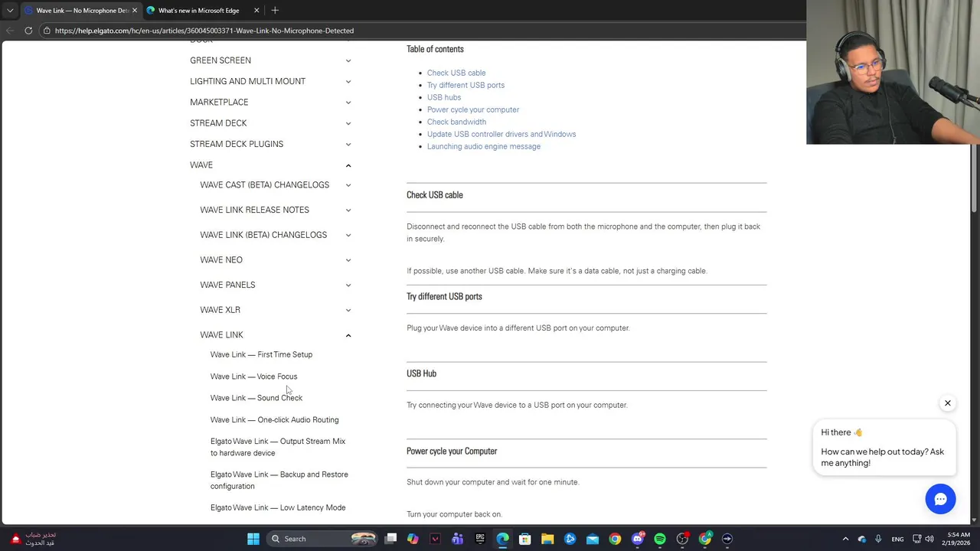Viewport: 980px width, 551px height.
Task: Reload the current page
Action: pyautogui.click(x=28, y=31)
